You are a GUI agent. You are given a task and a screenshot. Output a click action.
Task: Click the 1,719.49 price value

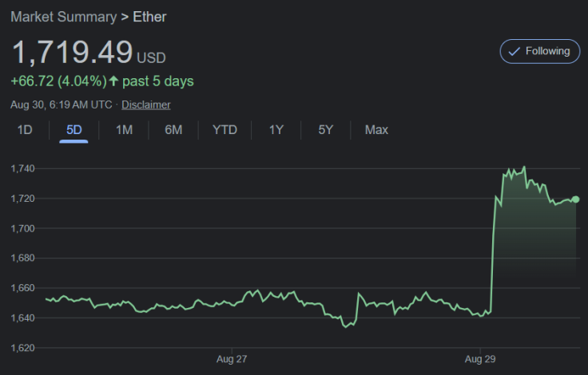pos(73,52)
